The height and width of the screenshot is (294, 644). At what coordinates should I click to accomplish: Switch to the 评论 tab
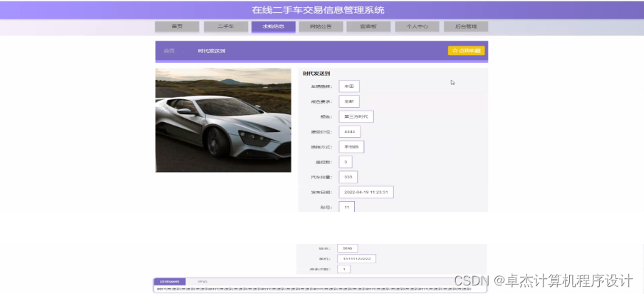(x=202, y=282)
